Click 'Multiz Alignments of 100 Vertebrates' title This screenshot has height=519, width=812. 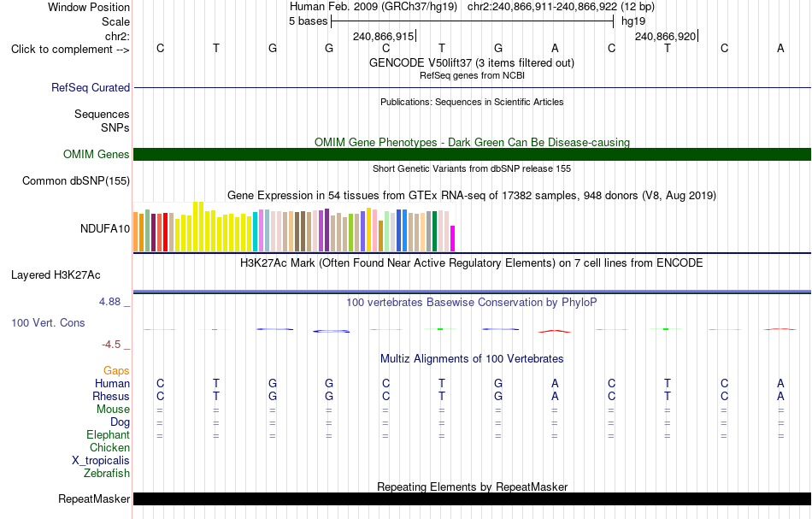coord(472,358)
